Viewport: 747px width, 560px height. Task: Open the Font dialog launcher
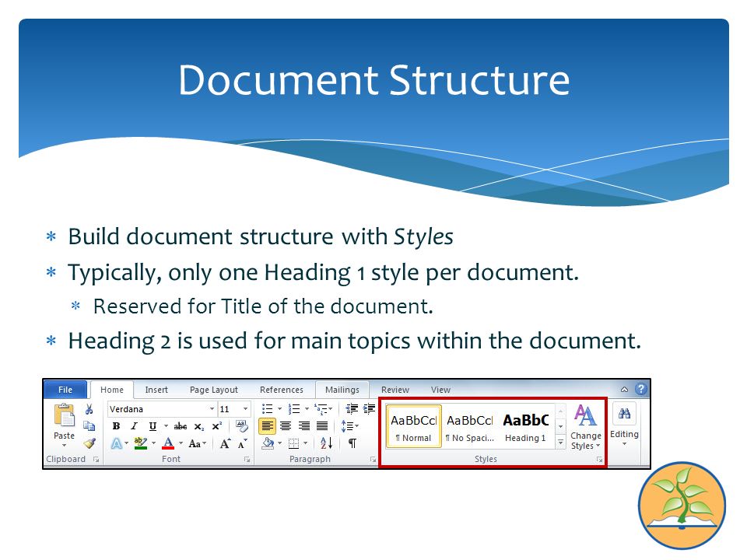point(247,460)
